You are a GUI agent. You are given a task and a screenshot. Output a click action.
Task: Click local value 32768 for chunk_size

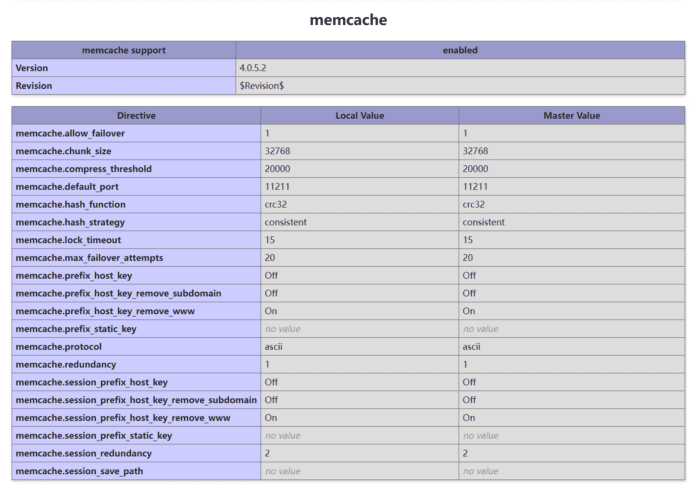click(x=277, y=151)
